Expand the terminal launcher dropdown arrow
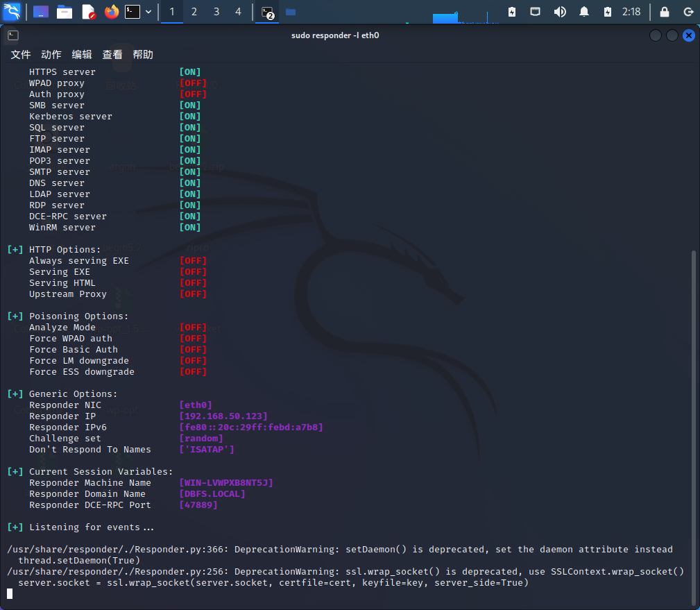 click(x=148, y=12)
